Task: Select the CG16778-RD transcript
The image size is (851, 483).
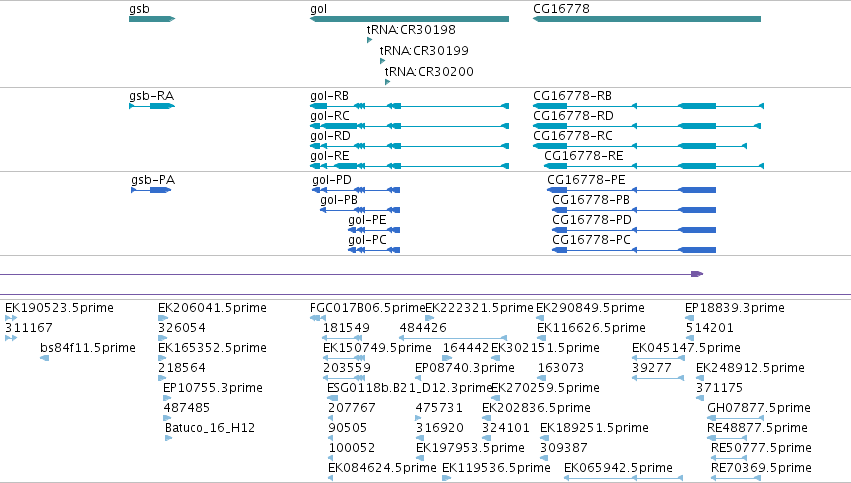Action: click(647, 126)
